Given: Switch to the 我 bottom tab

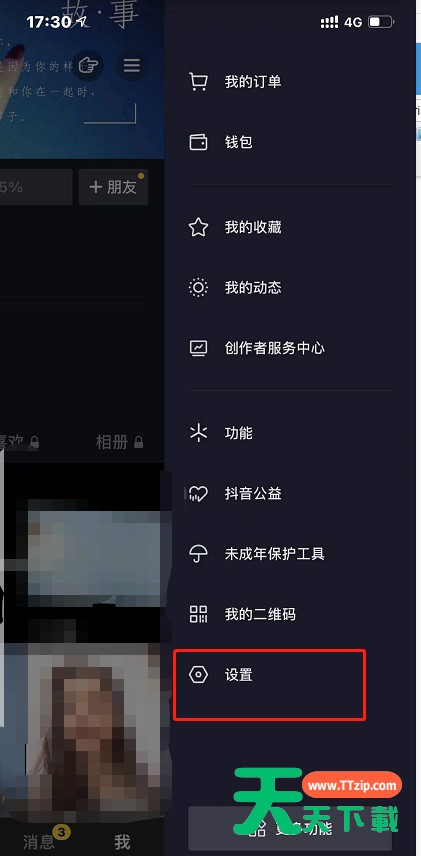Looking at the screenshot, I should (x=122, y=842).
